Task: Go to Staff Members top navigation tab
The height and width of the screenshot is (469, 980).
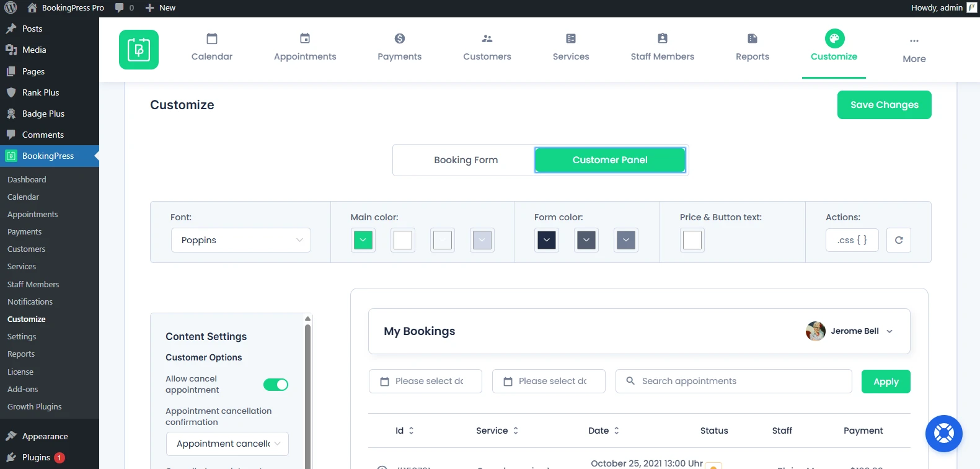Action: (x=663, y=48)
